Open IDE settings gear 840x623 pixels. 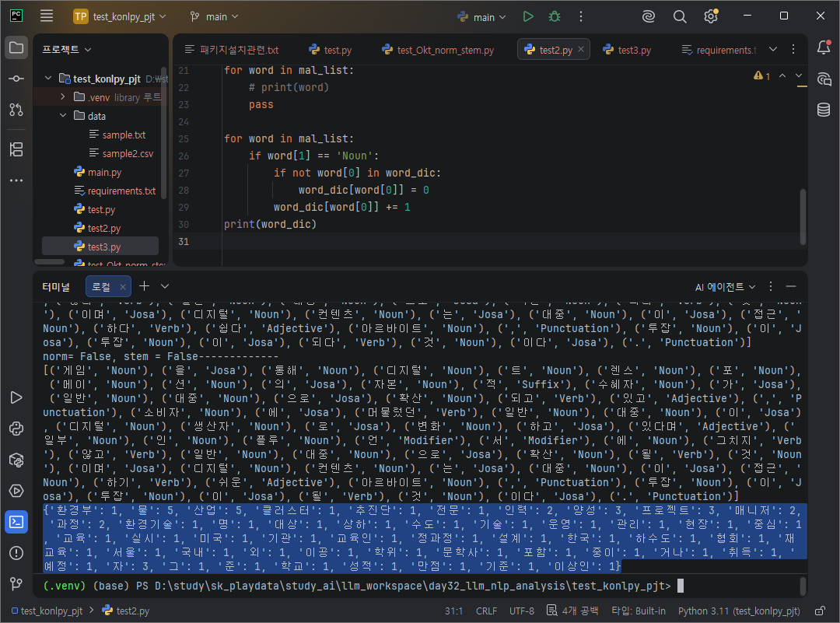point(711,16)
